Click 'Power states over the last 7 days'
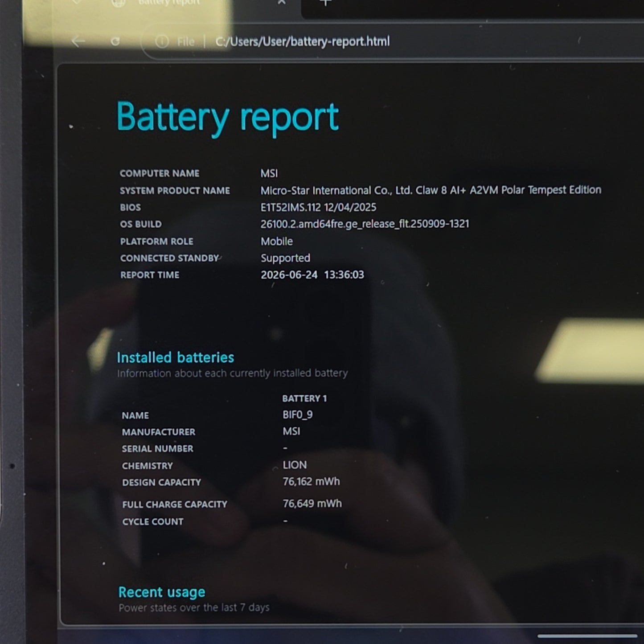Screen dimensions: 644x644 coord(194,607)
